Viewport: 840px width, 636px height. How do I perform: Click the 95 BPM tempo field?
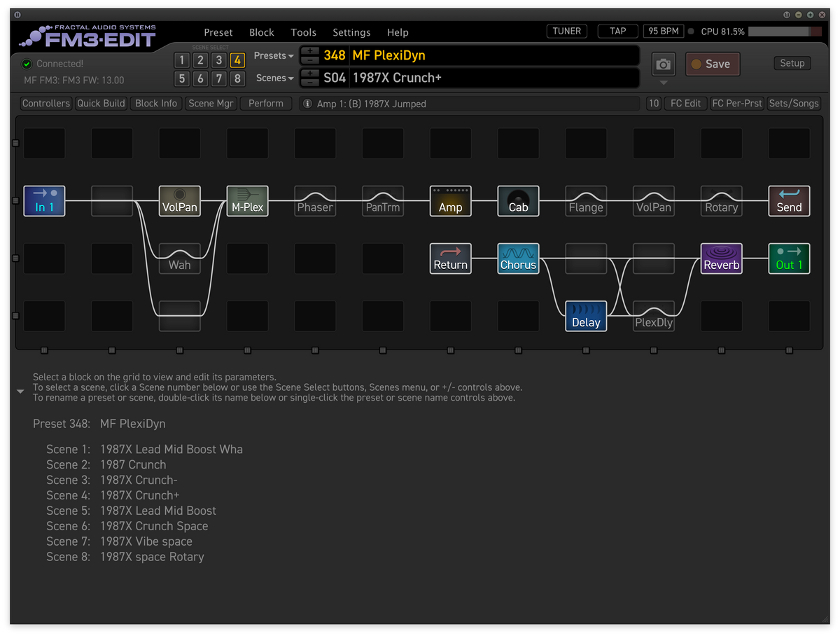(x=664, y=31)
